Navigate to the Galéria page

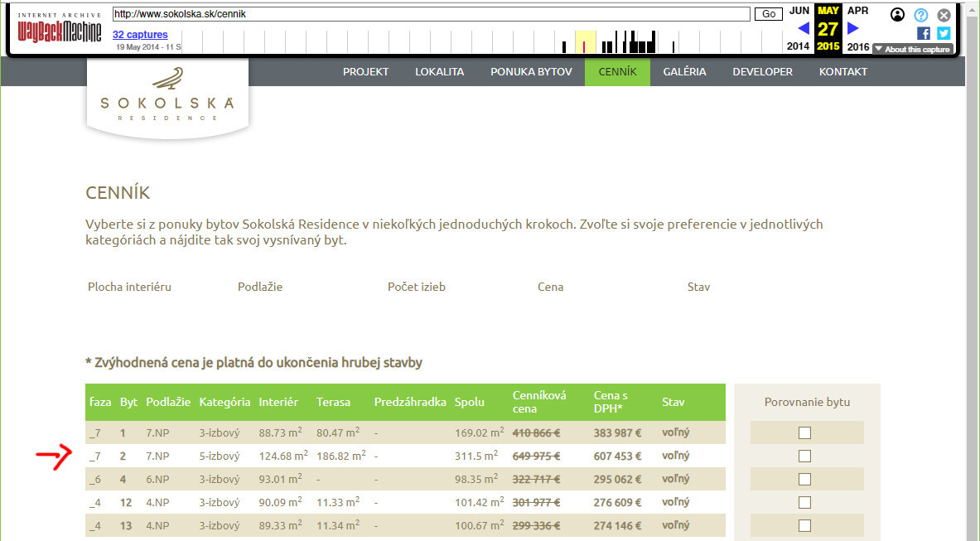(684, 72)
